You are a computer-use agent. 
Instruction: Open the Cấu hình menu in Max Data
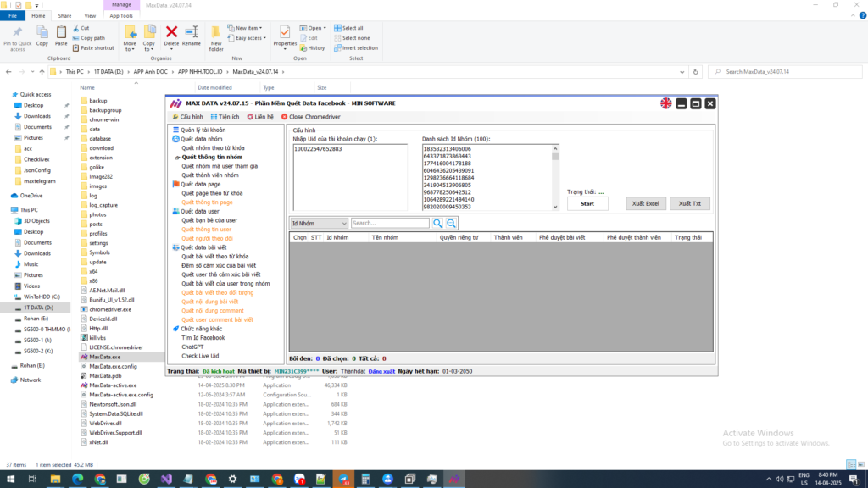187,117
